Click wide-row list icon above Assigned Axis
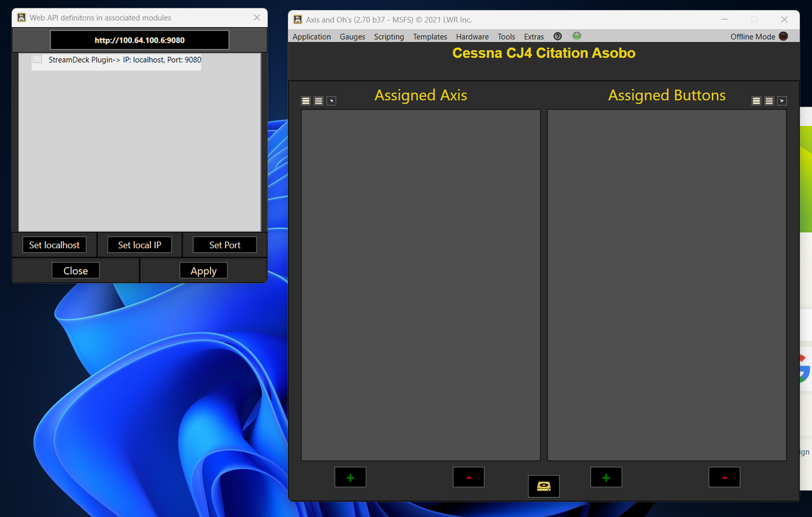The height and width of the screenshot is (517, 812). tap(306, 101)
